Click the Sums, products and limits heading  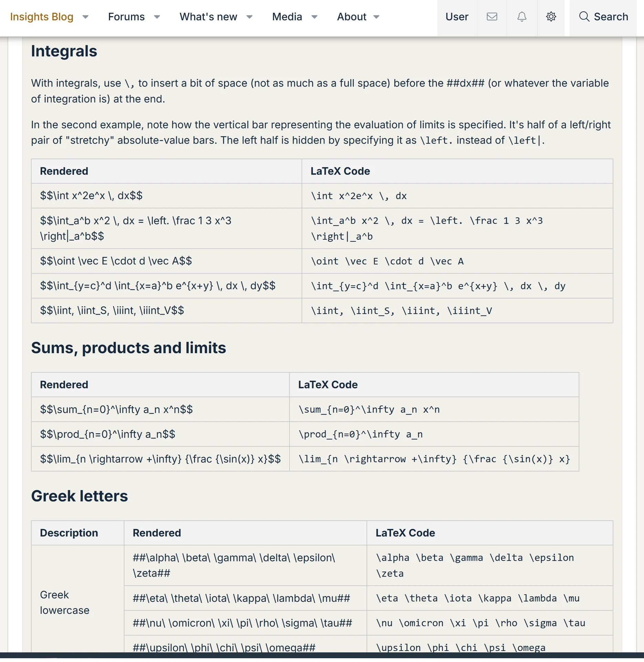point(129,348)
